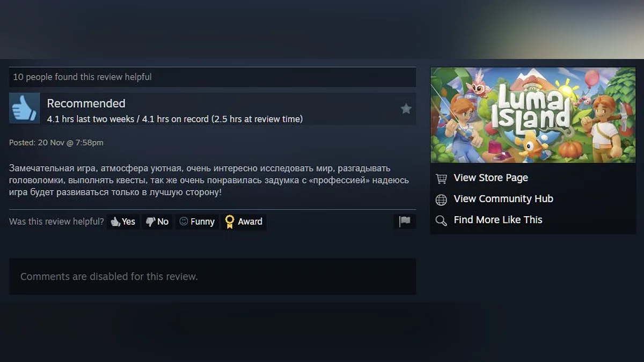Screen dimensions: 644x362
Task: Mark the review as Funny
Action: (x=197, y=221)
